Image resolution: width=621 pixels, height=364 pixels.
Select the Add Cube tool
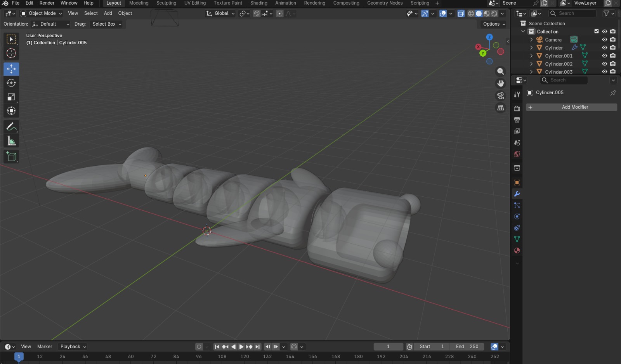(11, 157)
